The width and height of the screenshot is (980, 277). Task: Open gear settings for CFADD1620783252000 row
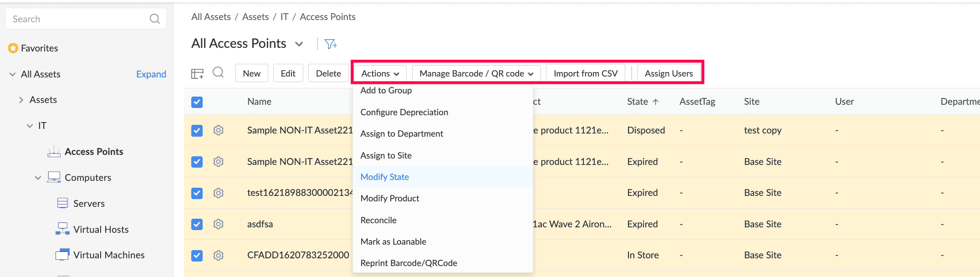[219, 256]
